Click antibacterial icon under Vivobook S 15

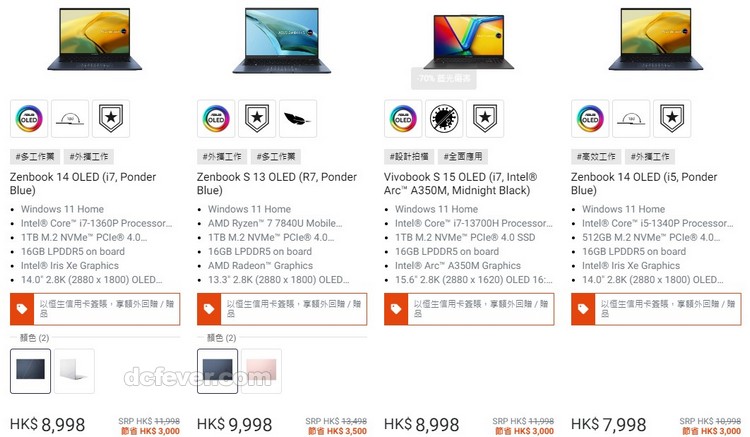(x=444, y=119)
